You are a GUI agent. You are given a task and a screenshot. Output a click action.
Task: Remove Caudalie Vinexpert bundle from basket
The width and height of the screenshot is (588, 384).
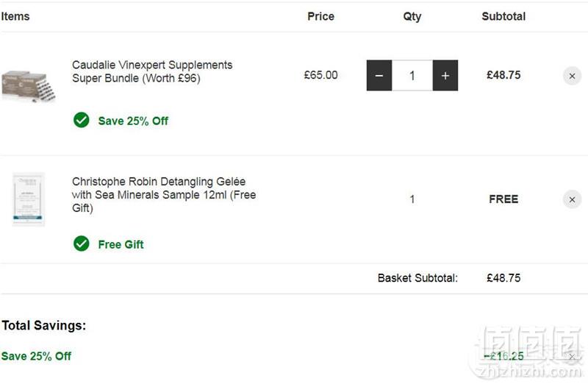tap(572, 76)
